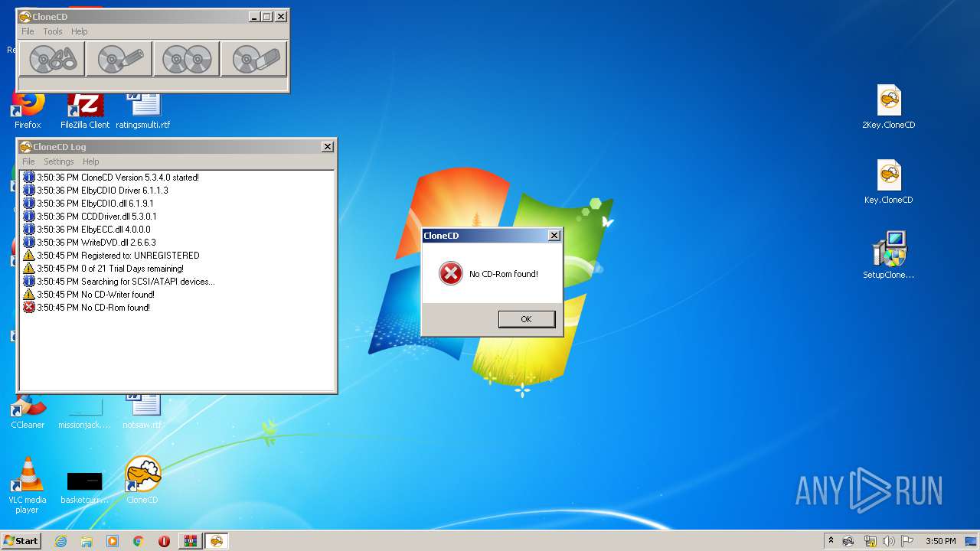The height and width of the screenshot is (551, 980).
Task: Select the CCleaner desktop shortcut
Action: (x=28, y=412)
